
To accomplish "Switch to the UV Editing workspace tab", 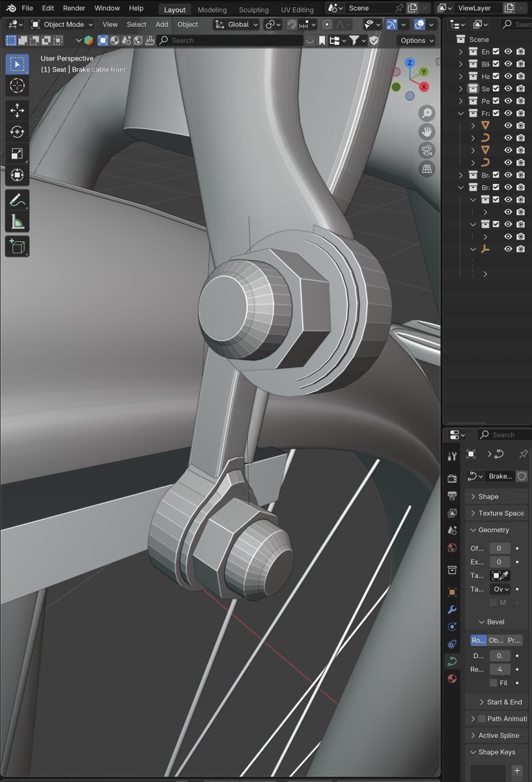I will click(297, 10).
